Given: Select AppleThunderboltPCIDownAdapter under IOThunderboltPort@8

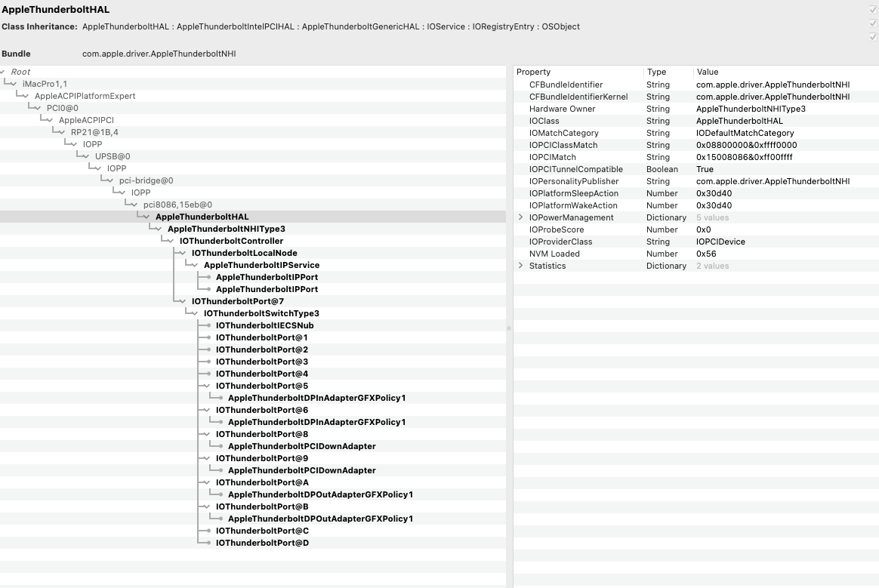Looking at the screenshot, I should tap(301, 446).
